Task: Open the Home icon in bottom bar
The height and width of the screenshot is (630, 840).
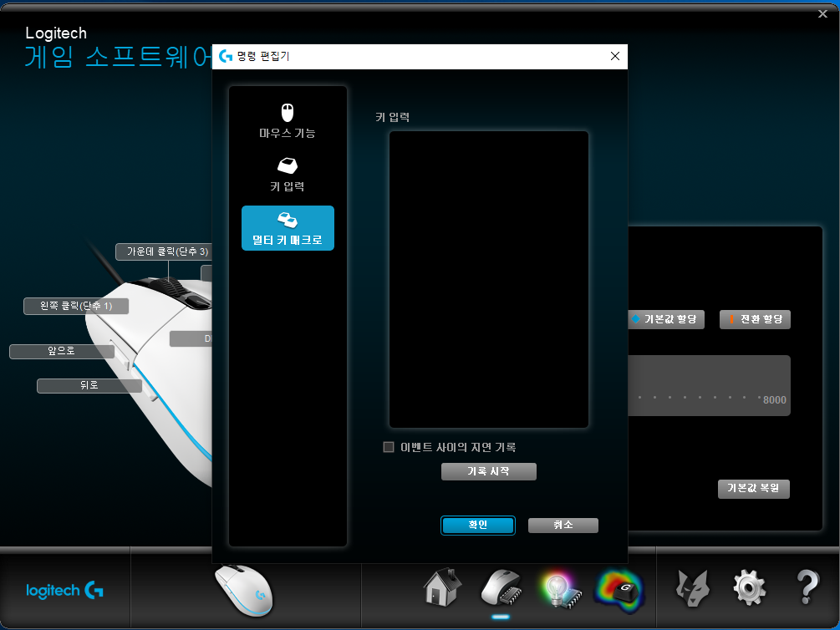Action: [442, 587]
